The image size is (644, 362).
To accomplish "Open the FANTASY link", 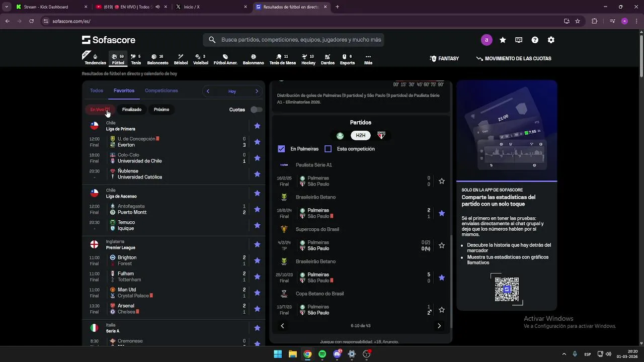I will point(444,58).
